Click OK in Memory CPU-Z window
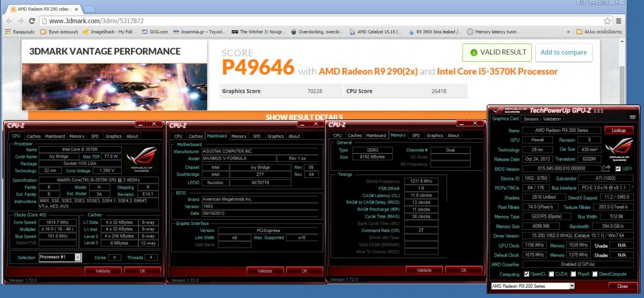This screenshot has width=644, height=298. [x=464, y=270]
